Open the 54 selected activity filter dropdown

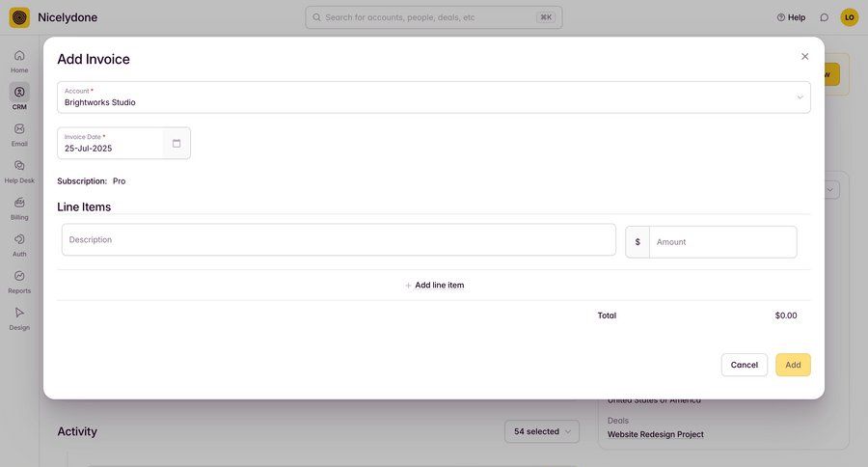[x=542, y=431]
